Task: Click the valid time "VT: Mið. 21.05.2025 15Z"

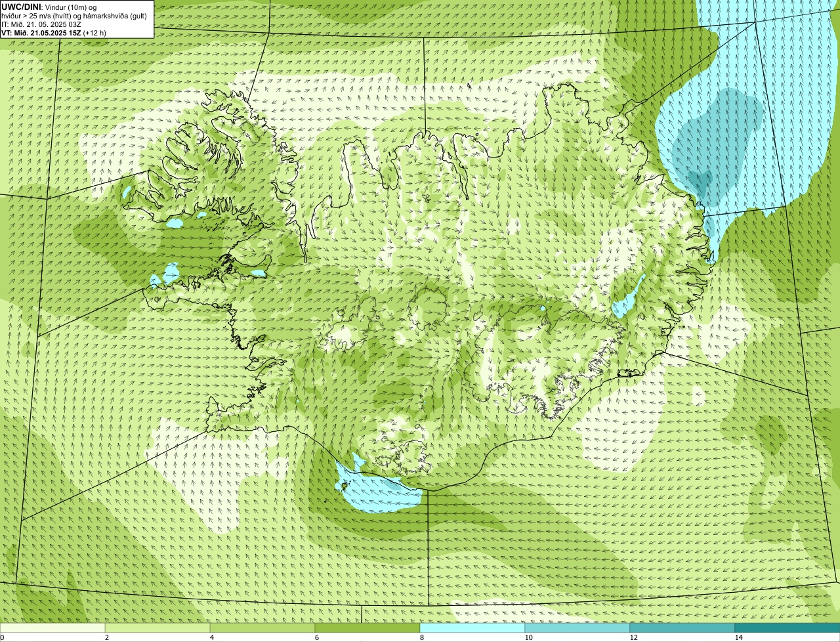Action: pos(41,32)
